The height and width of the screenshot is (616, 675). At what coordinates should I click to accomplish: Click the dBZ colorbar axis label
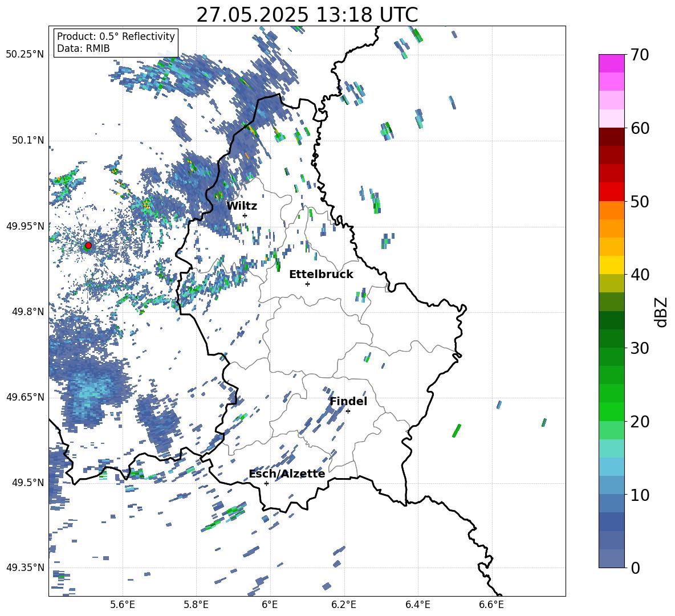[661, 312]
